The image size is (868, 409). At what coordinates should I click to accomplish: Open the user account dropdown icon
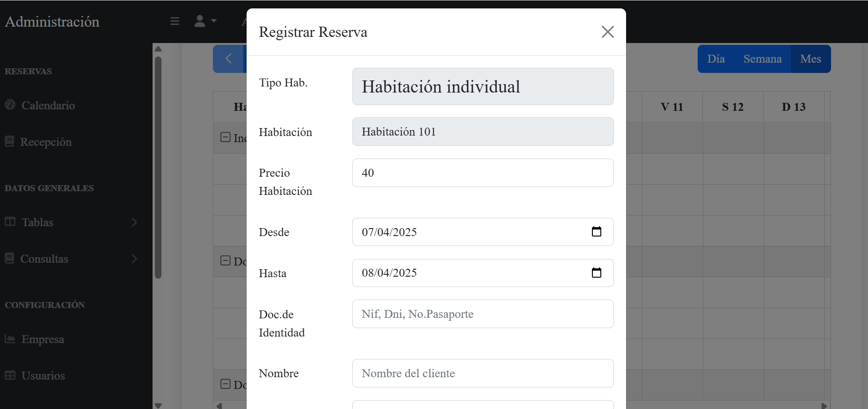tap(205, 21)
